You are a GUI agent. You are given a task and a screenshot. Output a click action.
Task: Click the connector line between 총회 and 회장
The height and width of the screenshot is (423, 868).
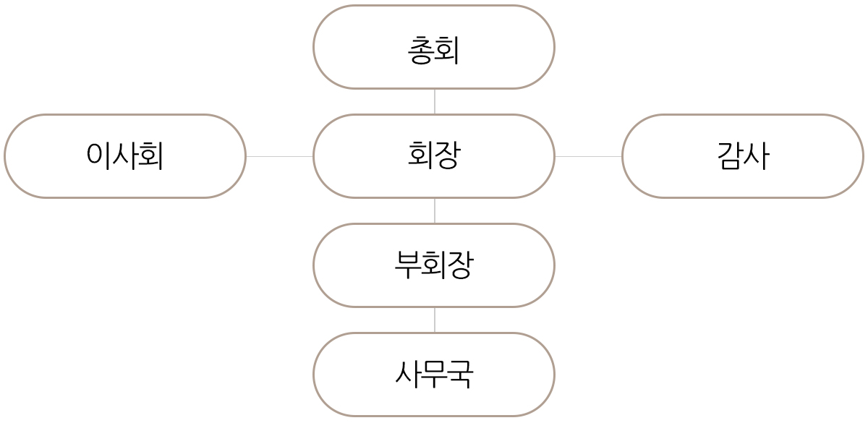(x=435, y=102)
